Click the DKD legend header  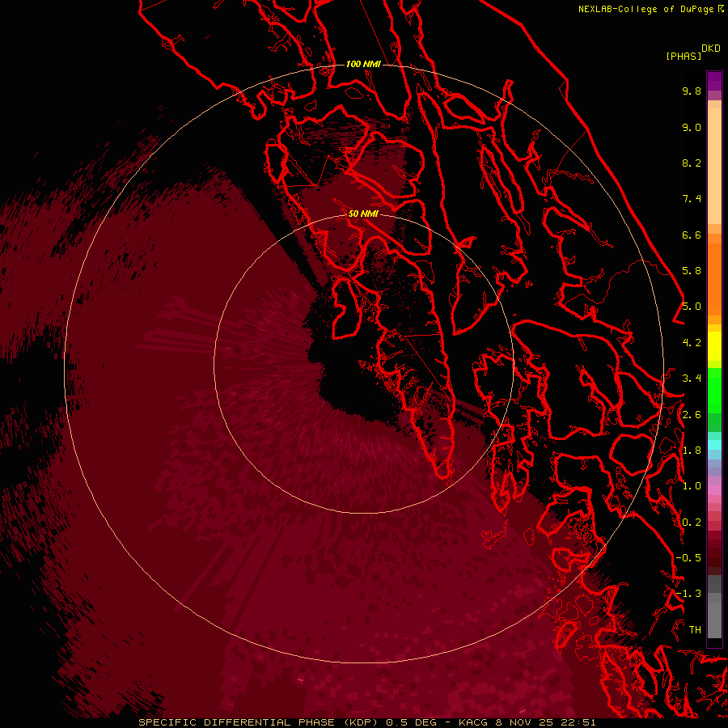(x=711, y=49)
